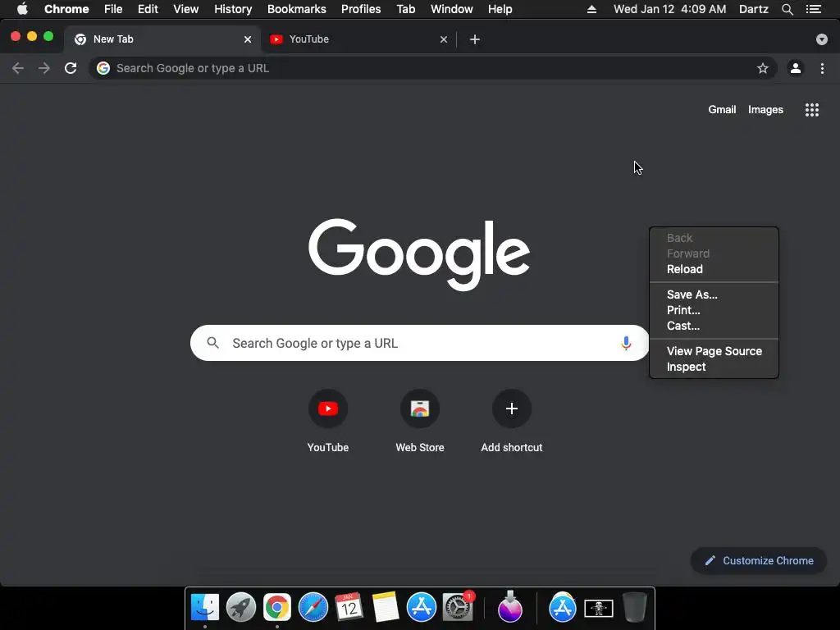Open Notes from the Dock

[385, 608]
